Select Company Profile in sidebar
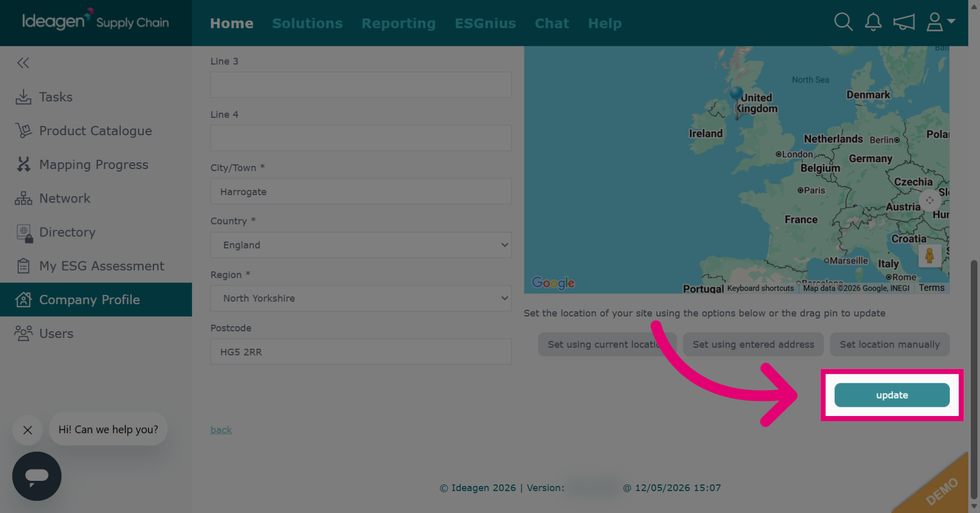980x513 pixels. click(96, 300)
